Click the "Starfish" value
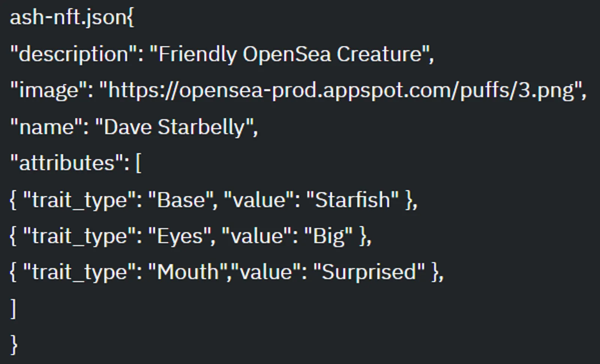Image resolution: width=600 pixels, height=364 pixels. point(353,199)
